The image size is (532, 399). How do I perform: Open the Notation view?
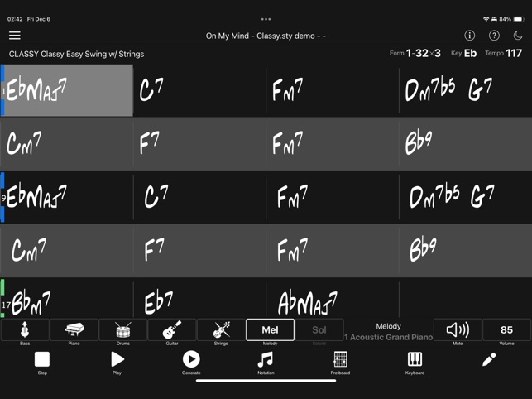pos(266,363)
